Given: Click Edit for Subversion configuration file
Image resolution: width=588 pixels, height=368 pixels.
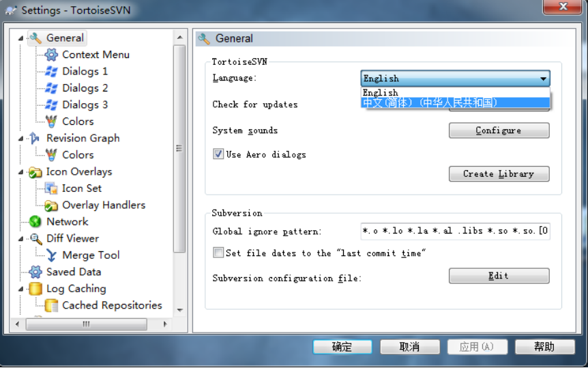Looking at the screenshot, I should tap(499, 276).
